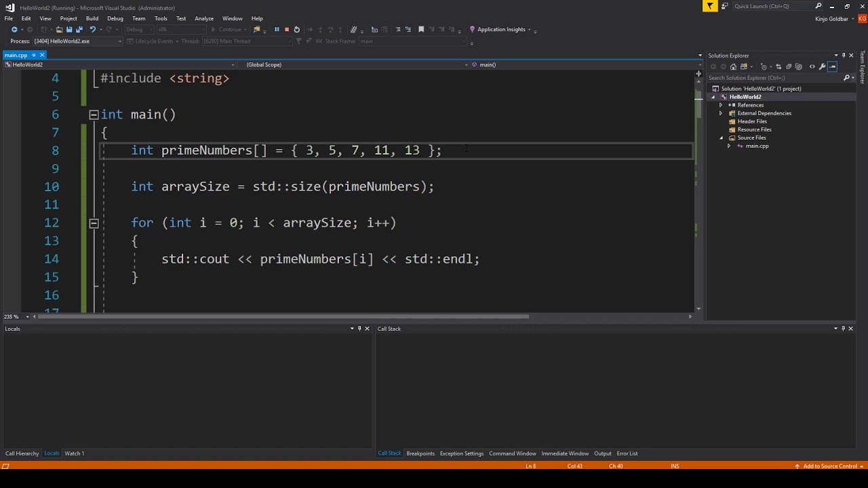Collapse the HelloWorld2 project node
868x488 pixels.
pyautogui.click(x=713, y=97)
